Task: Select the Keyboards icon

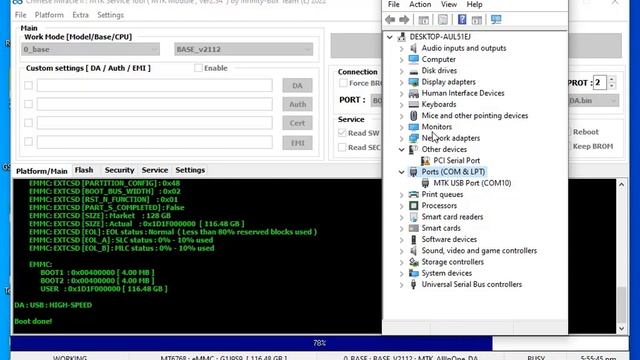Action: (413, 104)
